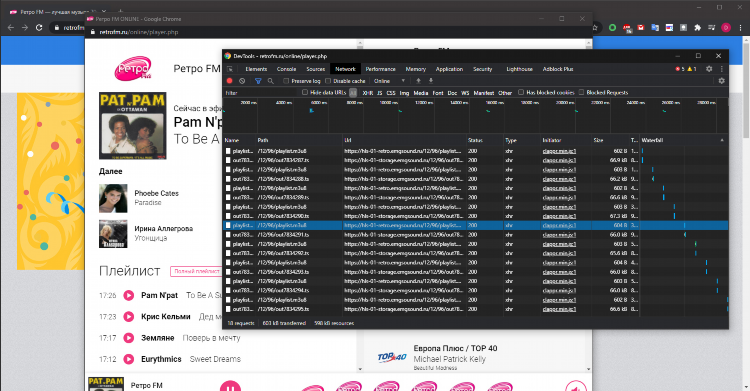The width and height of the screenshot is (750, 391).
Task: Click the Export HAR download arrow
Action: (x=430, y=81)
